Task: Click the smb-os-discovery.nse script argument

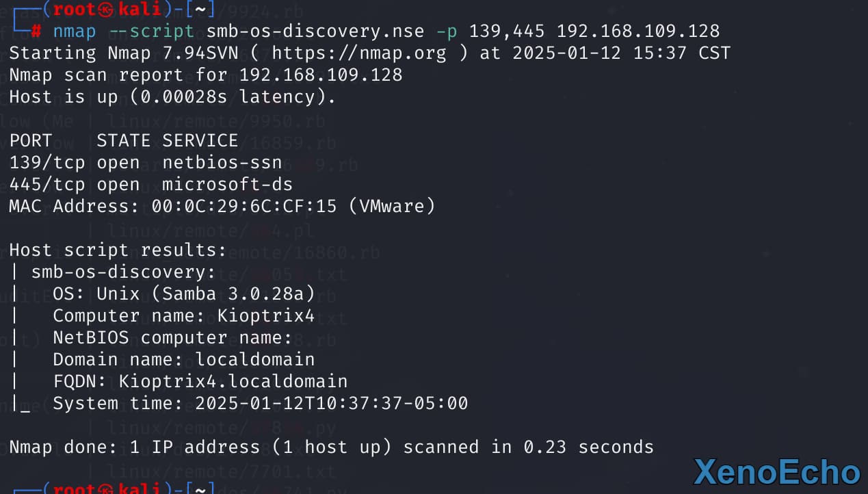Action: [315, 31]
